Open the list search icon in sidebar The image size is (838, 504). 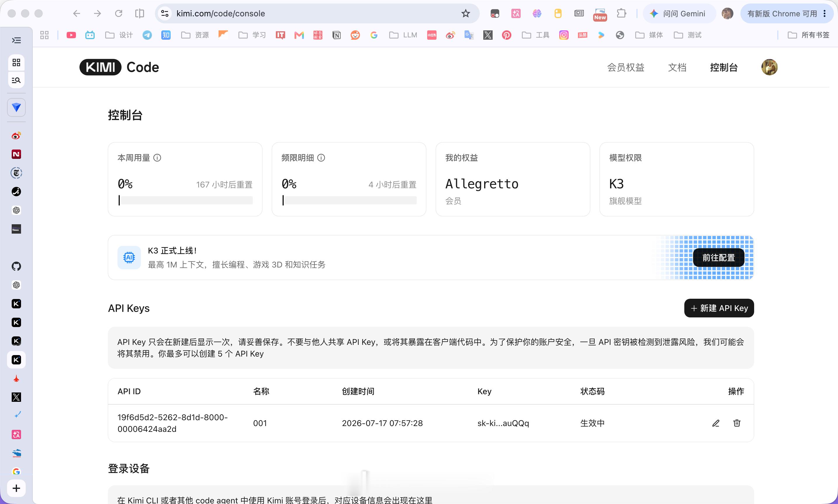[x=16, y=80]
